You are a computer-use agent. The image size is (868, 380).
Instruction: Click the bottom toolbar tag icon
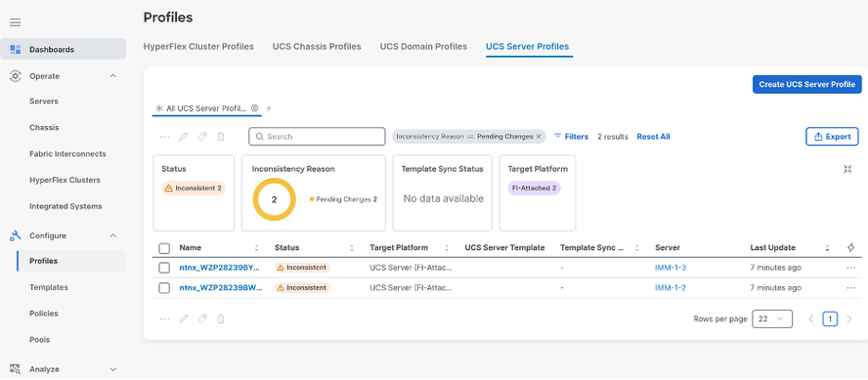click(202, 319)
